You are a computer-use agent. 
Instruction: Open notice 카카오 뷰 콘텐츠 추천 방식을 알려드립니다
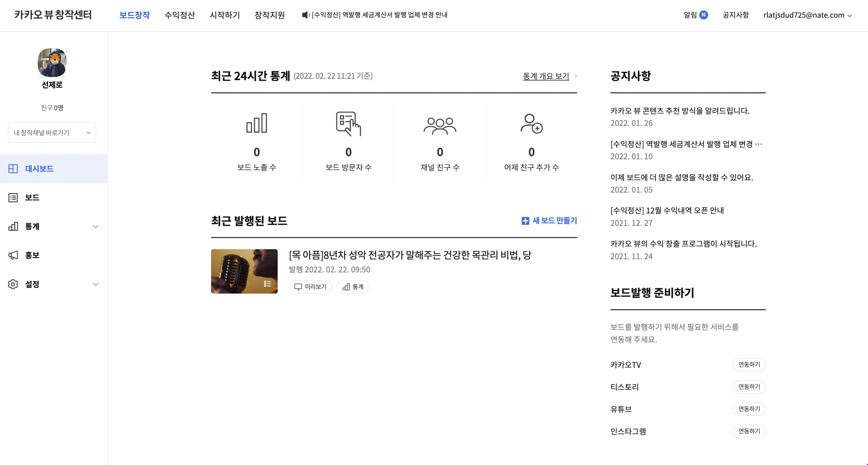tap(680, 111)
